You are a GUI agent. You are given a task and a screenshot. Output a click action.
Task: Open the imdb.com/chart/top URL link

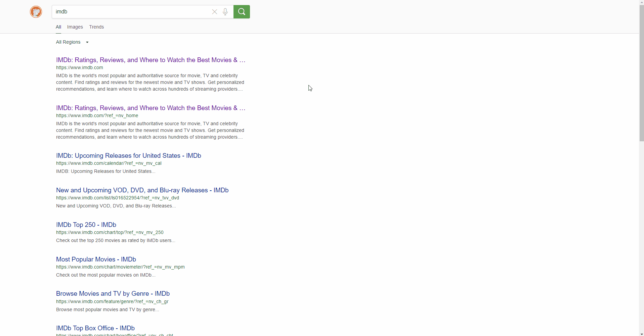[110, 232]
